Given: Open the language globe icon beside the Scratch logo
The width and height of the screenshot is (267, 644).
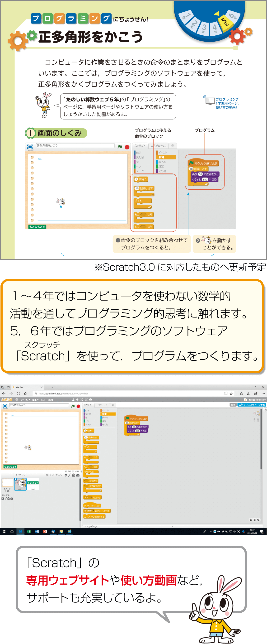Looking at the screenshot, I should pos(17,399).
